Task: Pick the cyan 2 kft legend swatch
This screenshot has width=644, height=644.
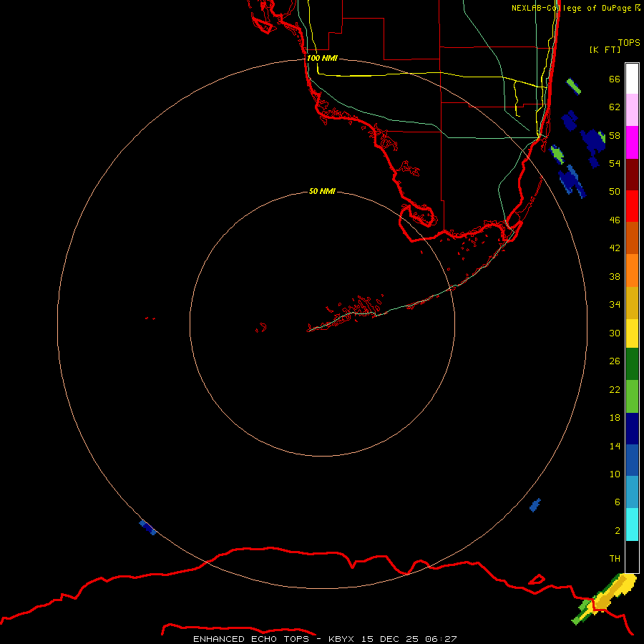Action: point(632,525)
